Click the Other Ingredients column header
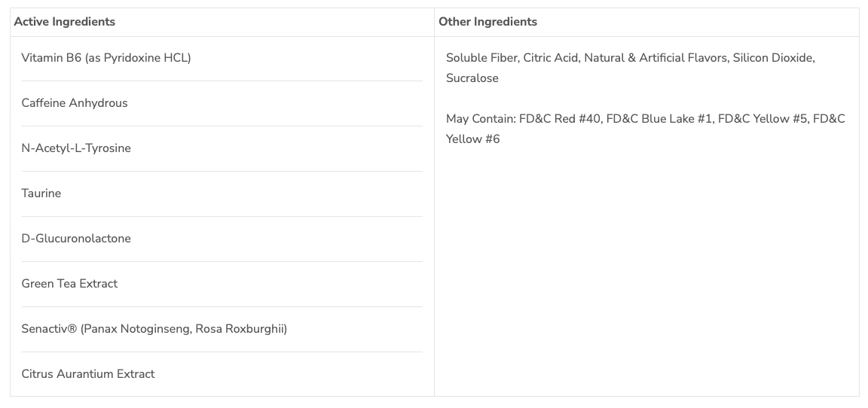This screenshot has width=868, height=408. (x=487, y=22)
